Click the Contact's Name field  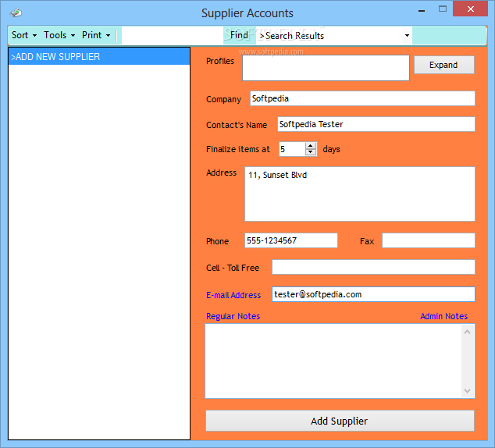376,124
